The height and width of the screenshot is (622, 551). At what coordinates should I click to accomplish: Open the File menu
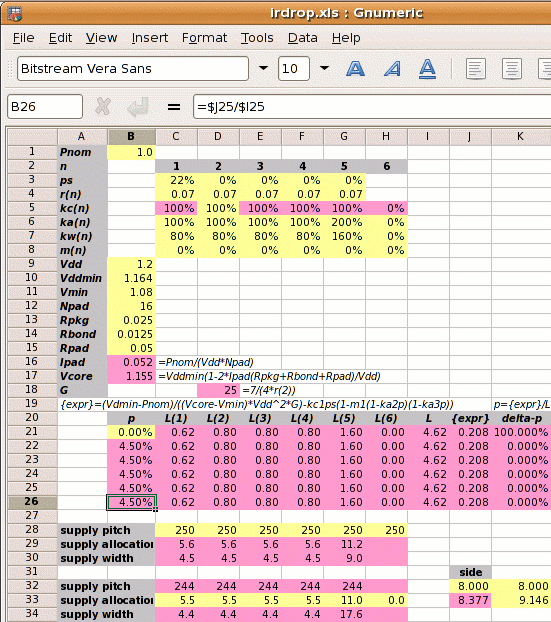[x=23, y=38]
